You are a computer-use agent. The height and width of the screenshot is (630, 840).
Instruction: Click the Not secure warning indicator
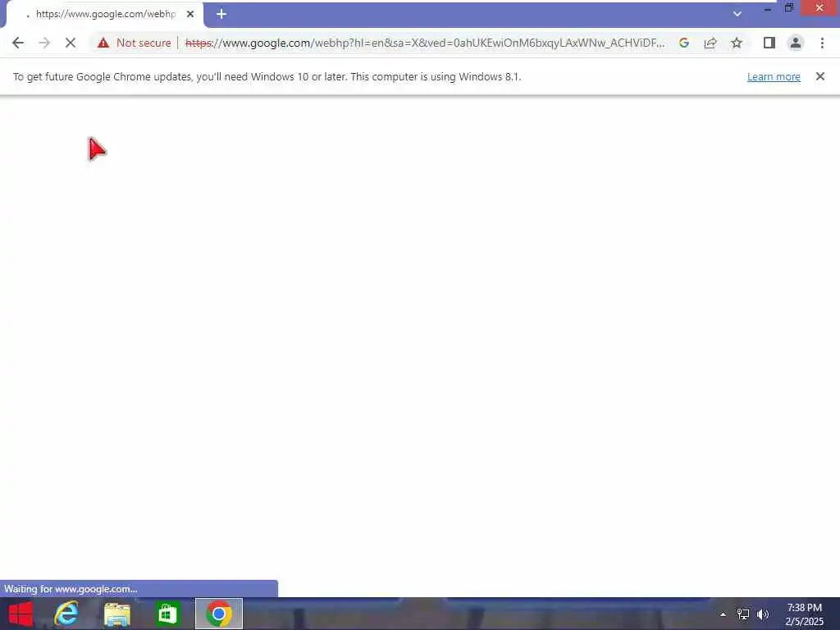134,43
